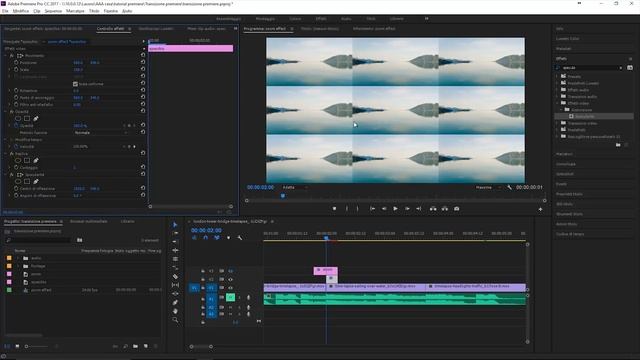Open Program monitor settings wrench

coord(509,187)
